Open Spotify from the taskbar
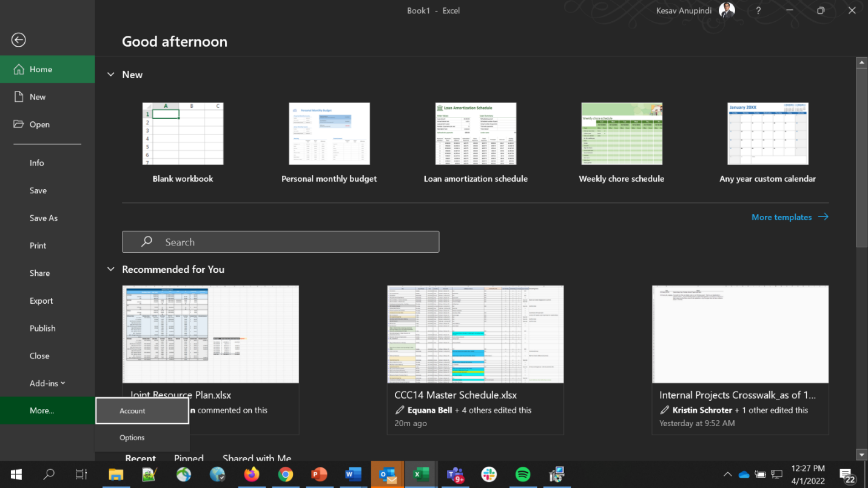The image size is (868, 488). click(523, 475)
